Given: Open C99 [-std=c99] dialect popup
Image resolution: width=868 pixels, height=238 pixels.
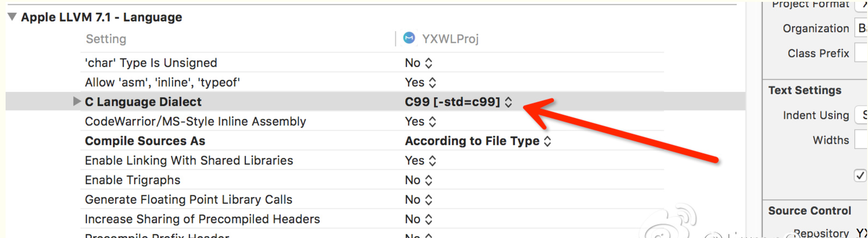Looking at the screenshot, I should click(458, 102).
